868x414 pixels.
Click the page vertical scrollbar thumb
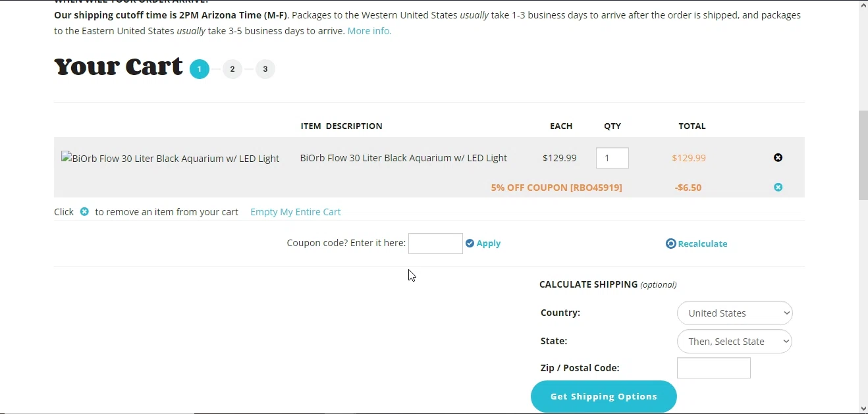[863, 155]
